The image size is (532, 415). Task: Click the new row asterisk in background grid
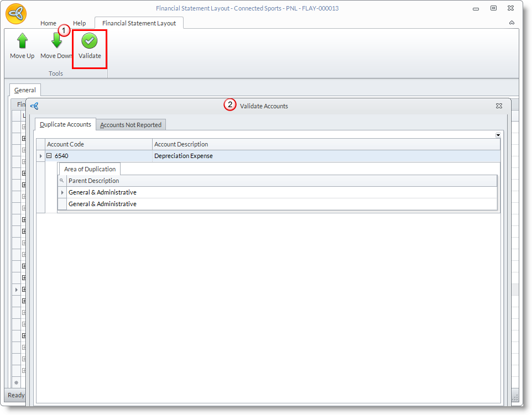16,382
